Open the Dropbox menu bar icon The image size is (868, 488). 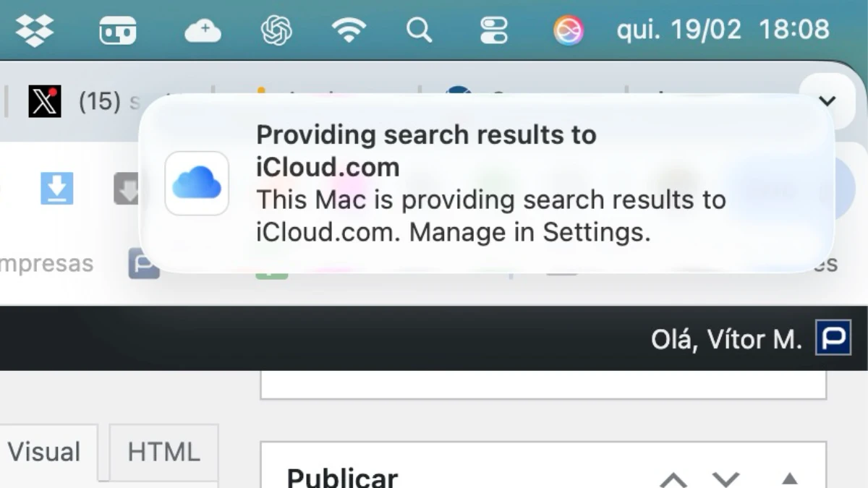[x=34, y=30]
